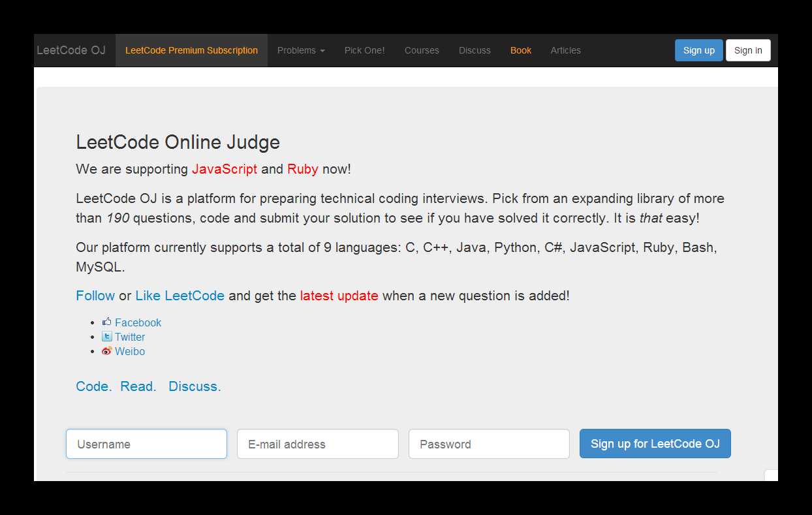
Task: Click the red latest update text
Action: pyautogui.click(x=339, y=296)
